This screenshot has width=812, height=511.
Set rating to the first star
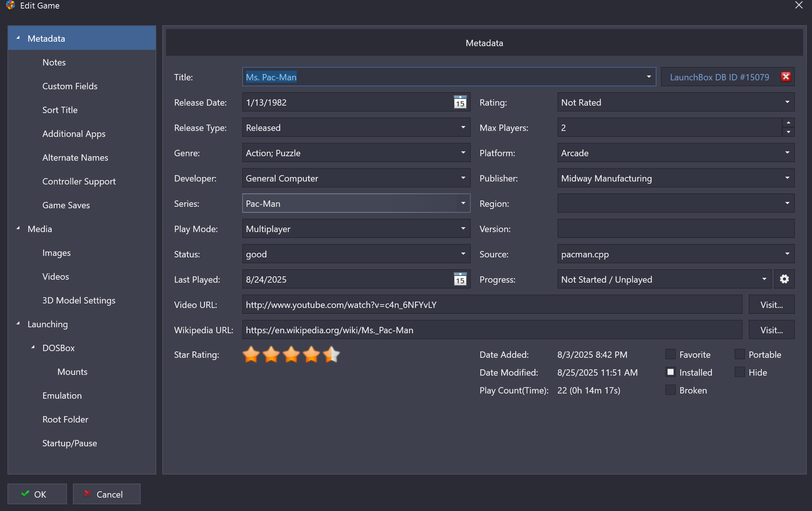pyautogui.click(x=251, y=354)
